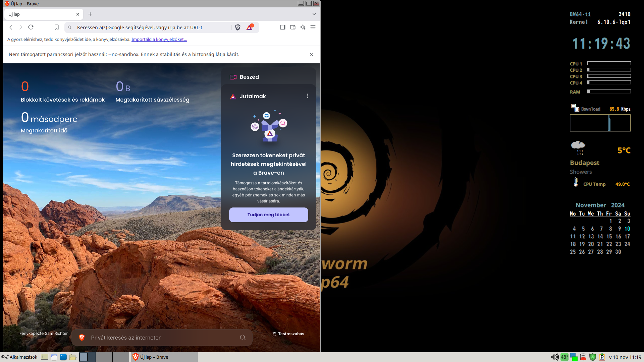
Task: Open the Alkalmazások menu in taskbar
Action: [x=19, y=357]
